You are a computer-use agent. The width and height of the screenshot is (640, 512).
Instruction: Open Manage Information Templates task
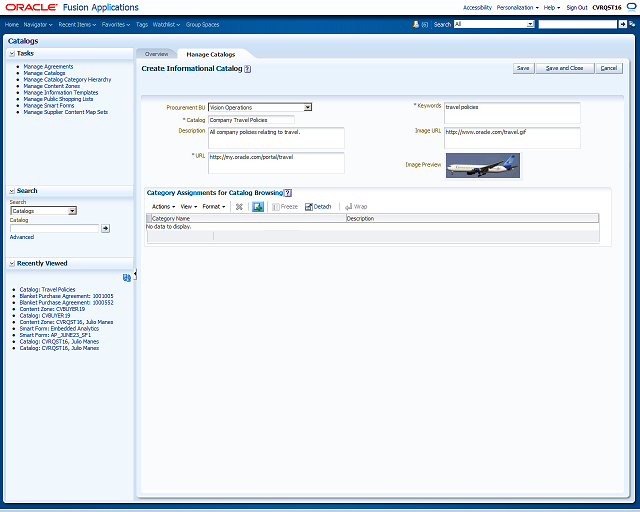pos(61,93)
